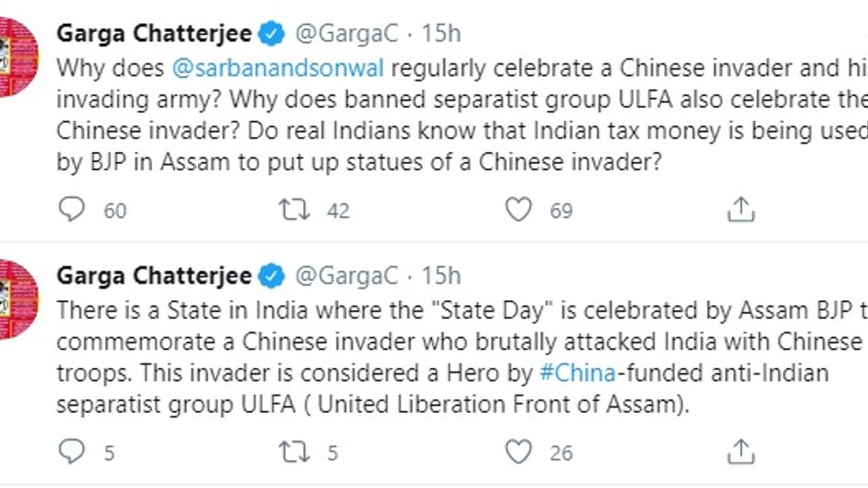Retweet the second tweet with 5 retweets
The image size is (868, 488).
click(295, 452)
